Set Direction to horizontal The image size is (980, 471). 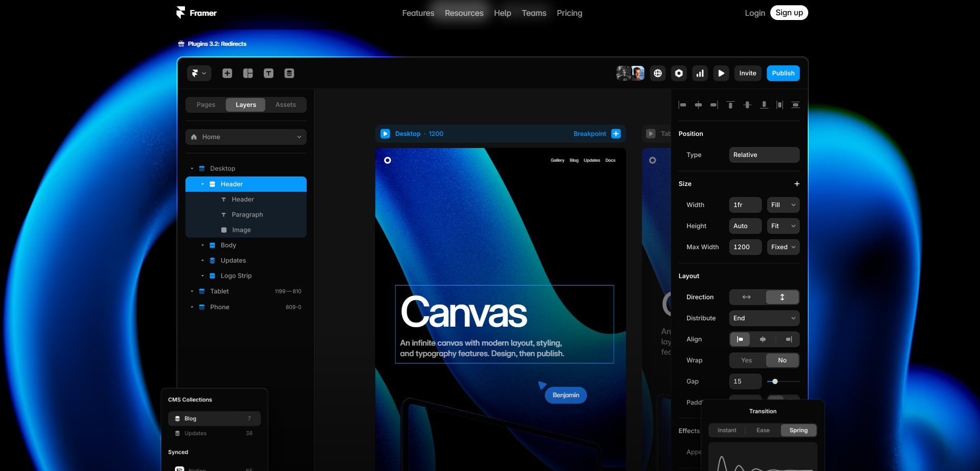point(747,297)
